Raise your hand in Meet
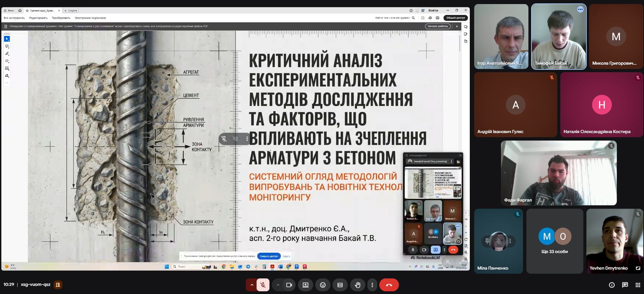Screen dimensions: 644x294 coord(358,285)
